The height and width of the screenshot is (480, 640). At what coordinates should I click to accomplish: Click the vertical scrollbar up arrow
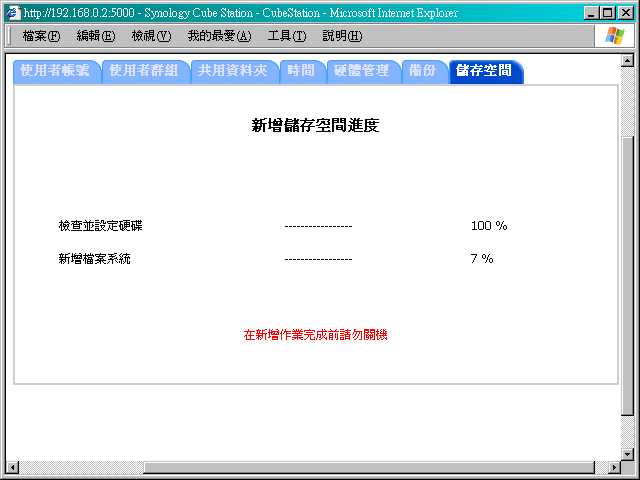tap(627, 61)
